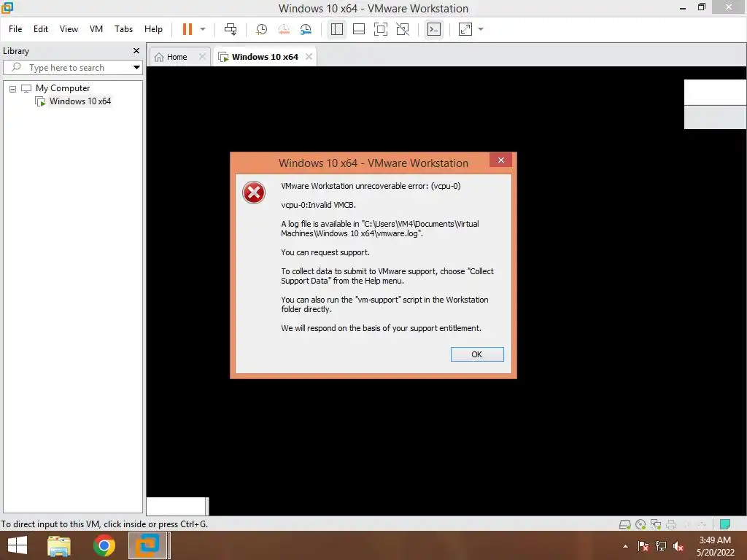Open the Windows Start button

tap(18, 545)
